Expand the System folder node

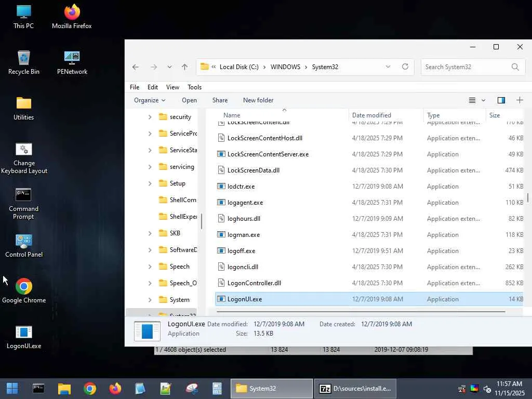pos(150,300)
